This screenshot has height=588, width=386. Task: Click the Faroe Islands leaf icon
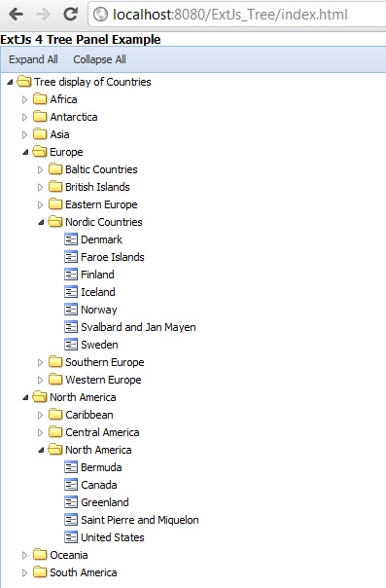[x=71, y=257]
